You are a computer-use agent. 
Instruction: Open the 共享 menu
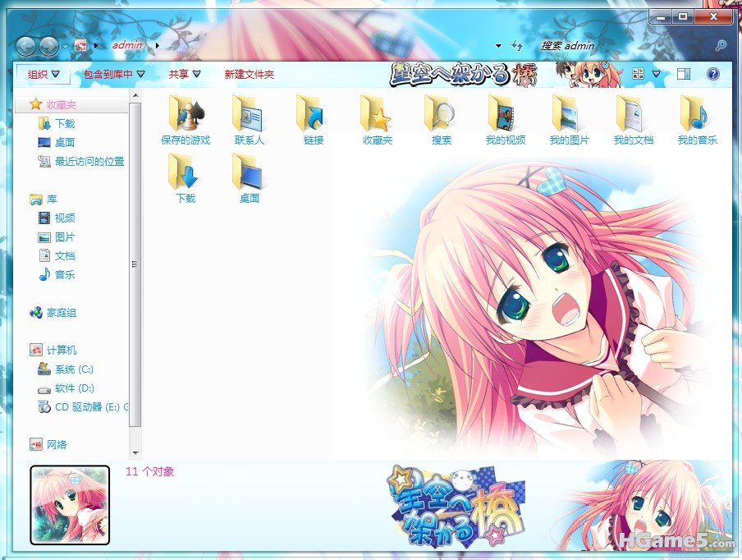click(185, 75)
